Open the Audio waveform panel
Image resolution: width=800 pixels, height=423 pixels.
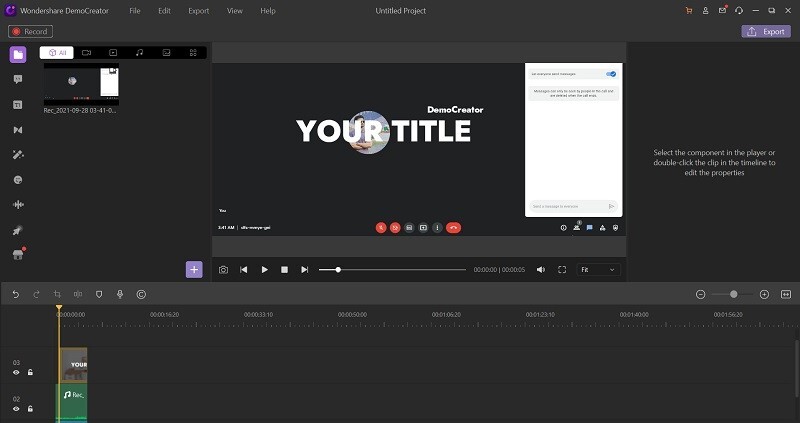[x=18, y=205]
